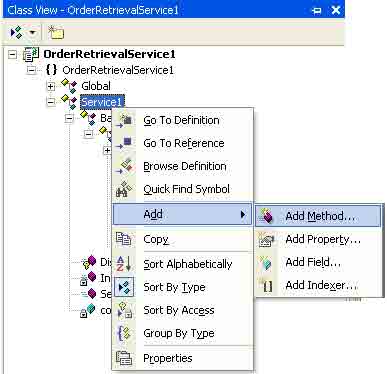Collapse the Bases and Interfaces node
The image size is (387, 374).
click(69, 118)
